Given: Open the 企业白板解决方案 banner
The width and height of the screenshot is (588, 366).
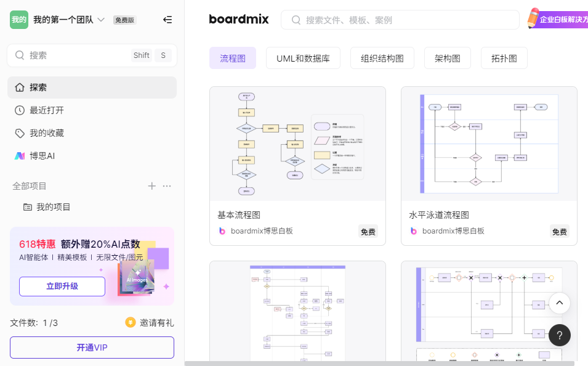Looking at the screenshot, I should 558,20.
